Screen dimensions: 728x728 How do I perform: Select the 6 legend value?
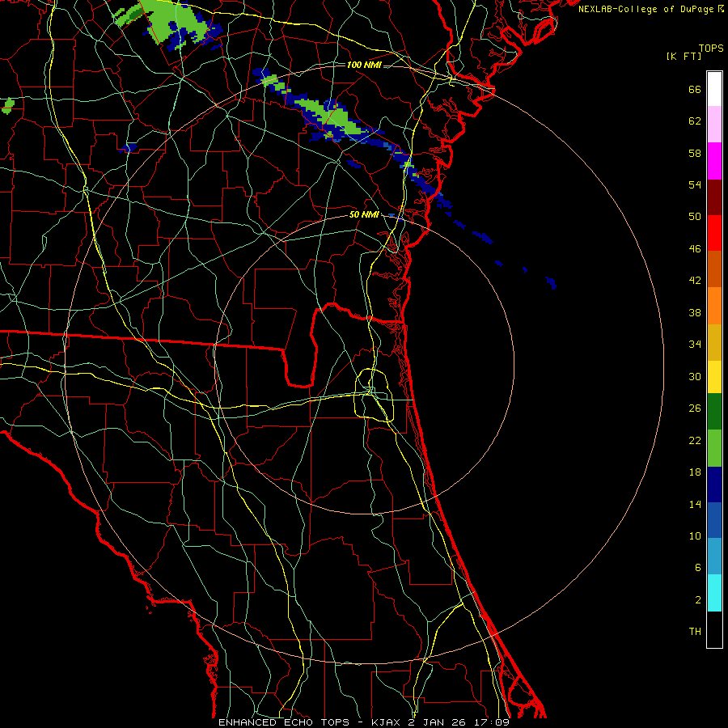pyautogui.click(x=698, y=568)
